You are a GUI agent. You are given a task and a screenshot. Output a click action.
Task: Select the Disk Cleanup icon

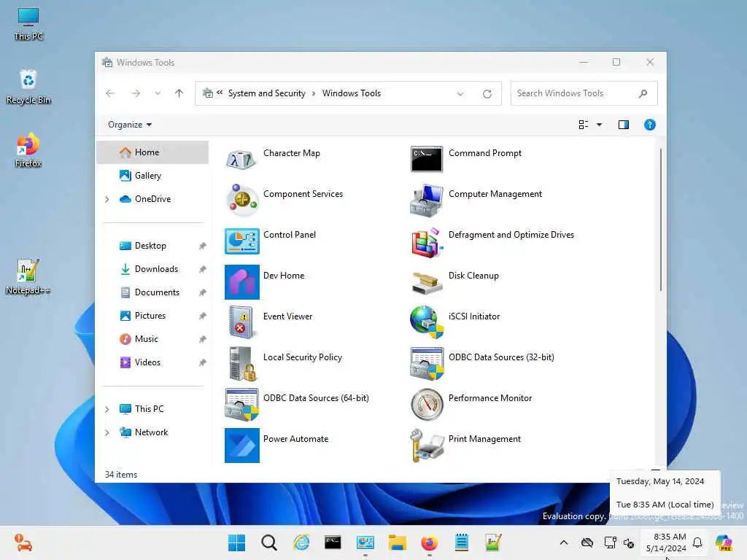point(426,283)
